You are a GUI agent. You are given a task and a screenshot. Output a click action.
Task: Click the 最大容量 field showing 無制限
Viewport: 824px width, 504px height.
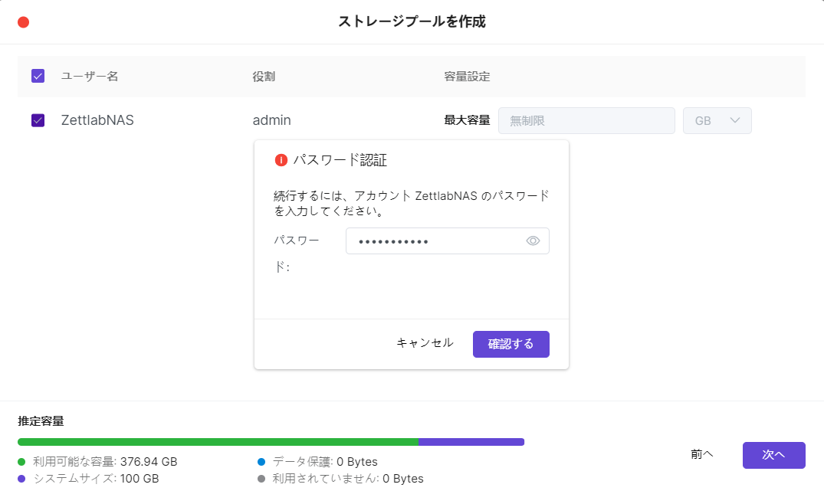point(586,120)
